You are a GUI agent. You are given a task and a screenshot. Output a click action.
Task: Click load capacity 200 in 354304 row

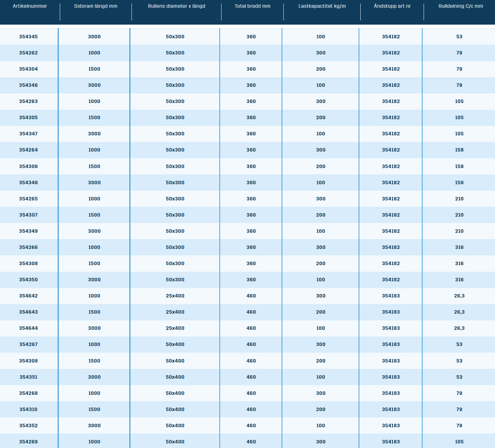321,69
